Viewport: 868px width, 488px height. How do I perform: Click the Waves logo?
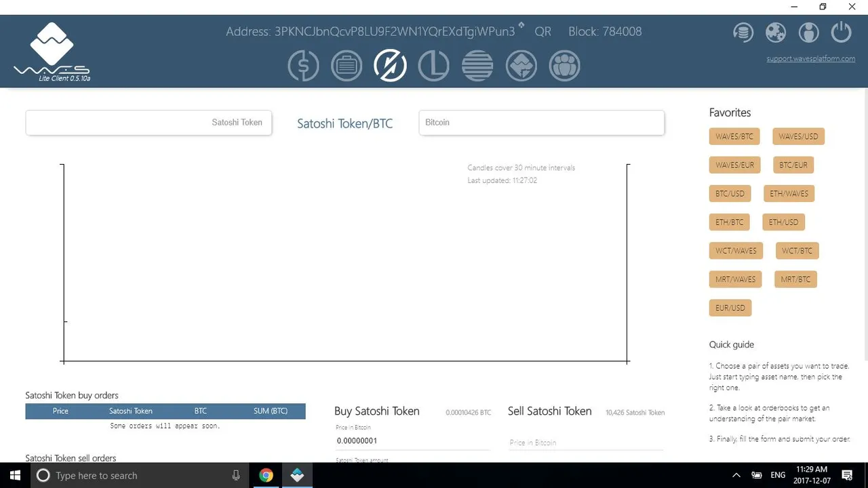click(x=51, y=52)
